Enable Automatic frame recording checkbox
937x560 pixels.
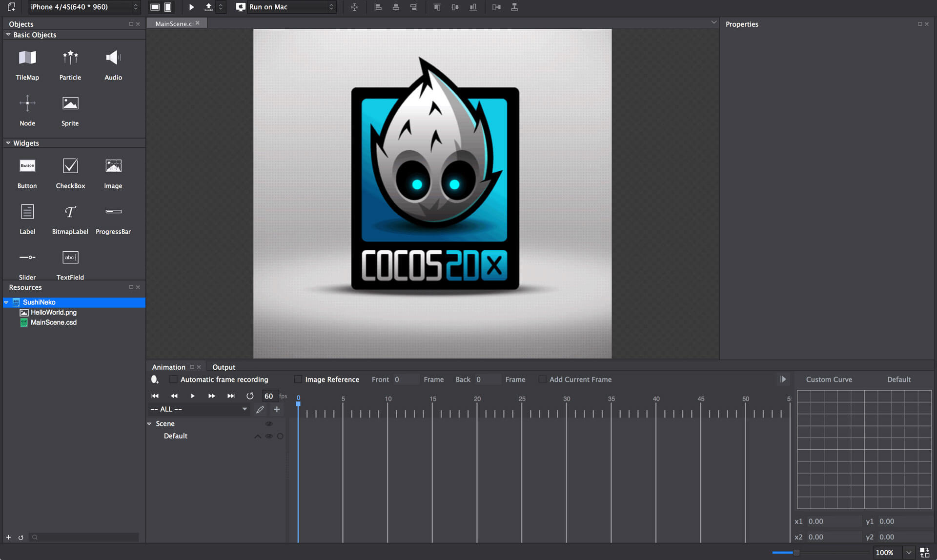173,380
